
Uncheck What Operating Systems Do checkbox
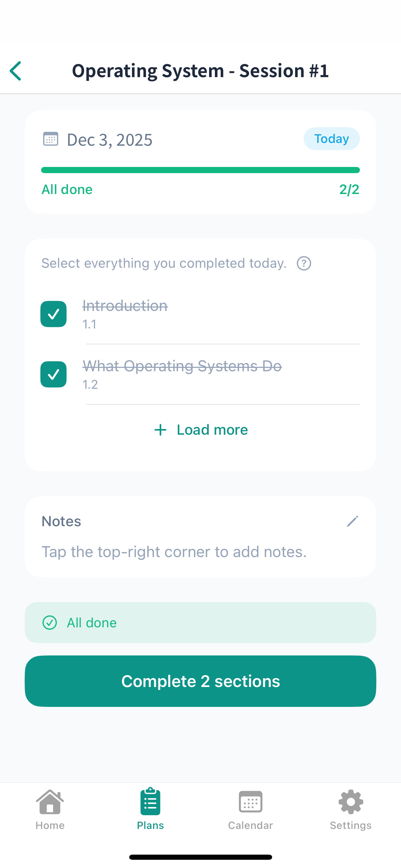(x=53, y=374)
